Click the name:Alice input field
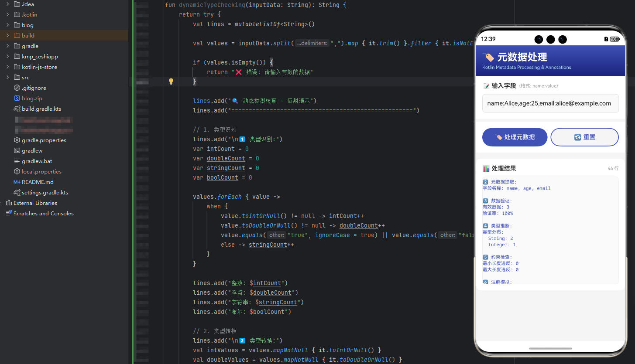 coord(550,103)
